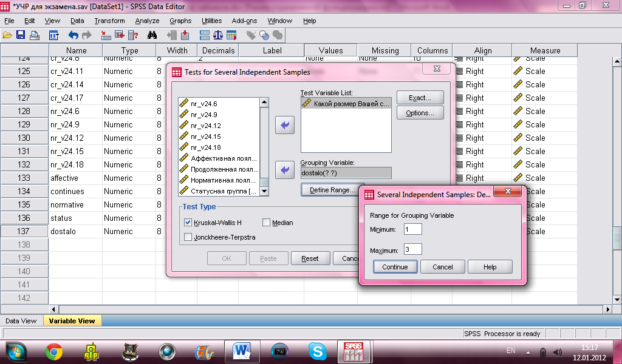
Task: Click the Redo arrow icon
Action: click(x=86, y=35)
